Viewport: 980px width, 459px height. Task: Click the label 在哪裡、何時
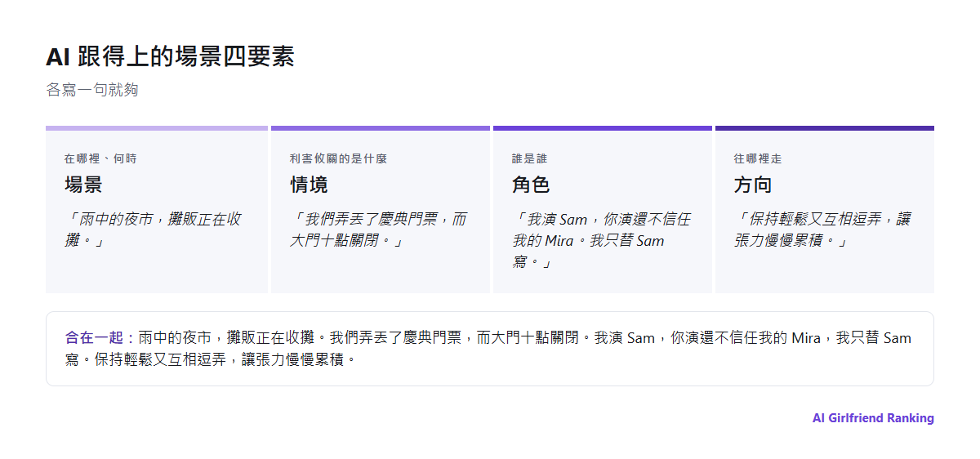(x=100, y=158)
